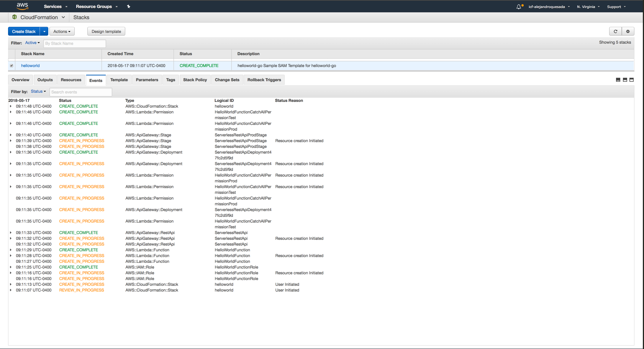Click the Search events field
The image size is (644, 349).
pos(80,92)
